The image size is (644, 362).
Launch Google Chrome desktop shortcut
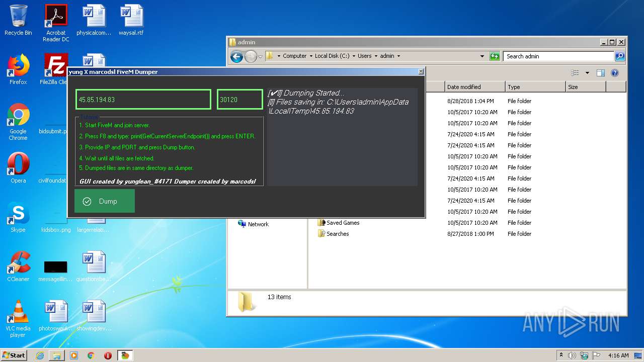[18, 122]
